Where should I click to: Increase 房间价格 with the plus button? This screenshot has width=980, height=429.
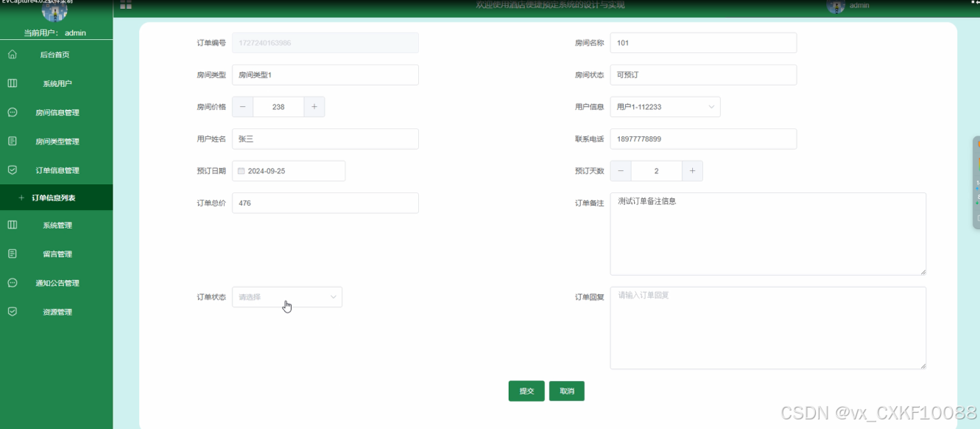pos(314,107)
